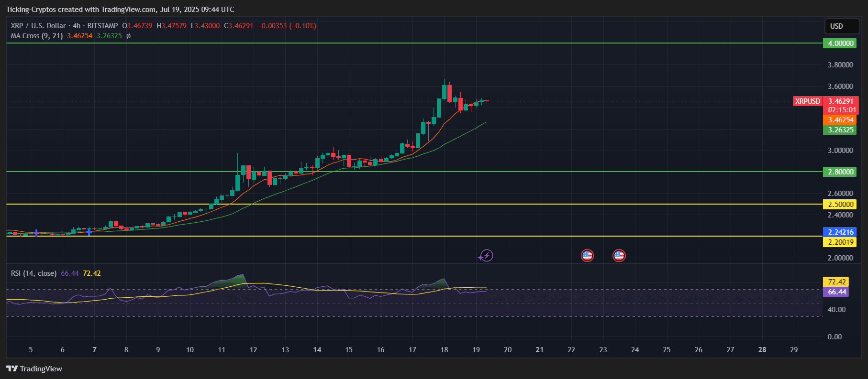The height and width of the screenshot is (379, 868).
Task: Click the green 3.26325 value in MA legend
Action: (109, 36)
